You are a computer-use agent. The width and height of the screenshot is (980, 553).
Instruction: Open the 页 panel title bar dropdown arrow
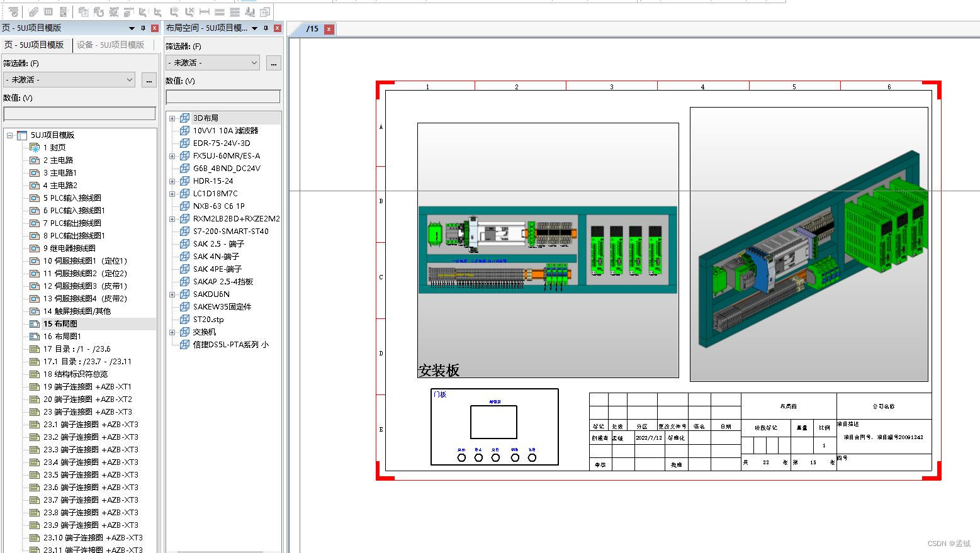[132, 28]
